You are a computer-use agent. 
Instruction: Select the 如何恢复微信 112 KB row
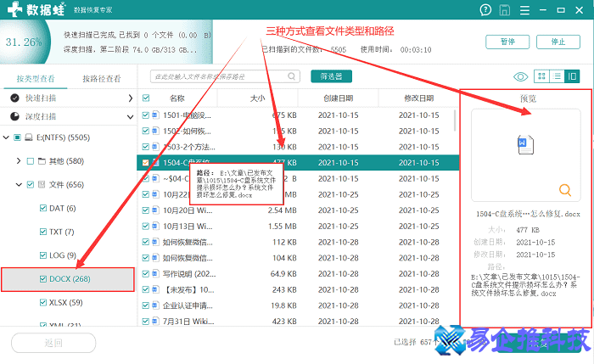coord(298,242)
